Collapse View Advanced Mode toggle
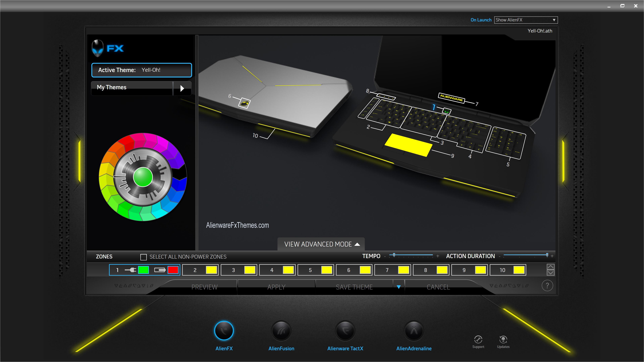 [321, 244]
